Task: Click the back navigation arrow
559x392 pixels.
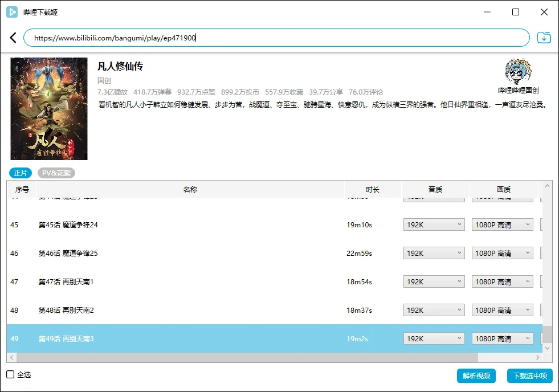Action: pos(13,37)
